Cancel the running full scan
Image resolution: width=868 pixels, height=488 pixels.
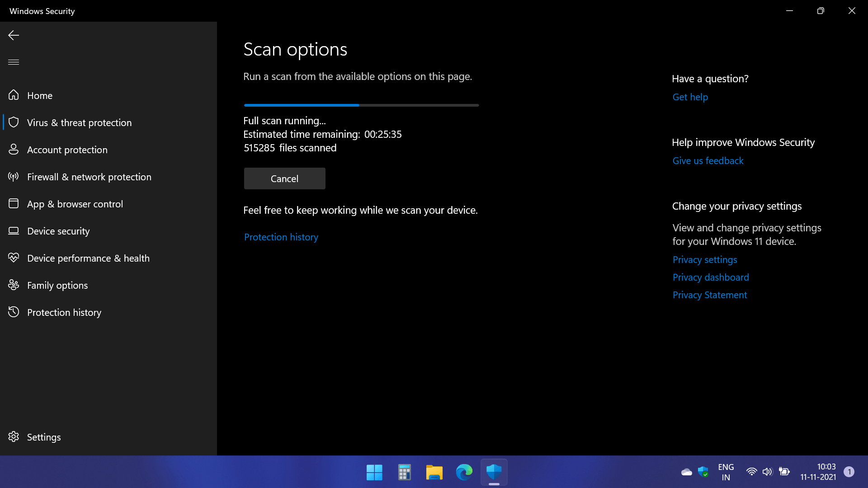click(x=284, y=178)
